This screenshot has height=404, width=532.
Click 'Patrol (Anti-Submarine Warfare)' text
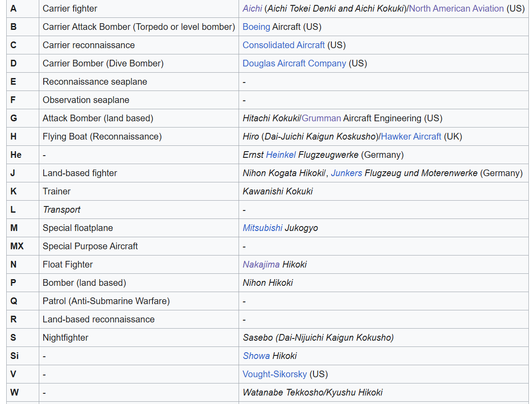pyautogui.click(x=106, y=301)
